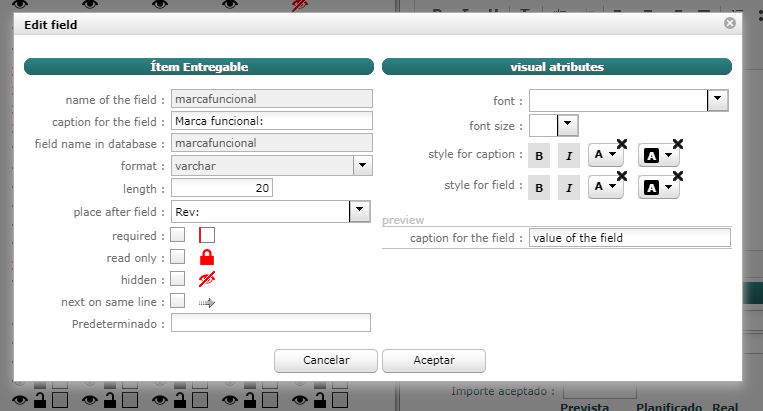Click the next-on-same-line arrow icon

point(207,303)
